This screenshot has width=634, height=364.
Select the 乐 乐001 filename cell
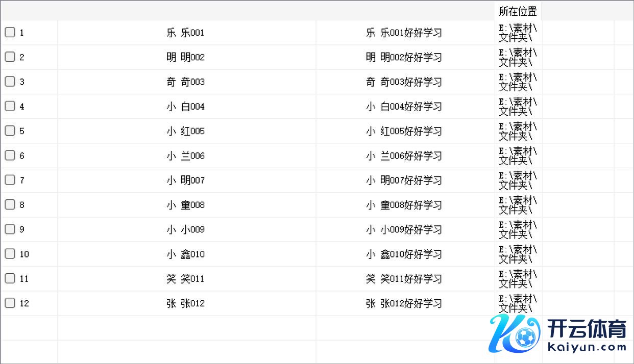185,33
